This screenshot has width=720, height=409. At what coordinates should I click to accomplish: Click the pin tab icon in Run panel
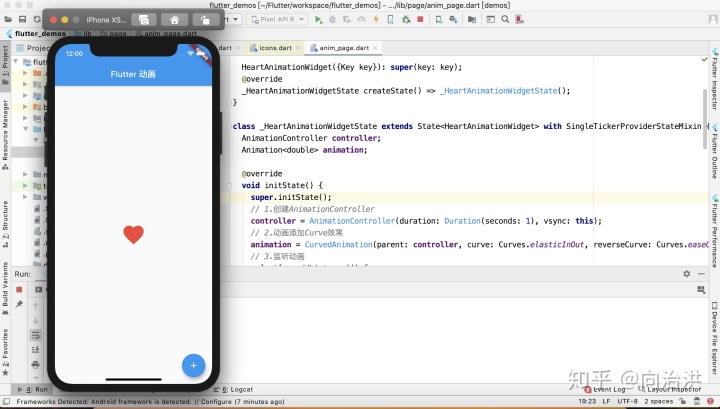(x=19, y=304)
